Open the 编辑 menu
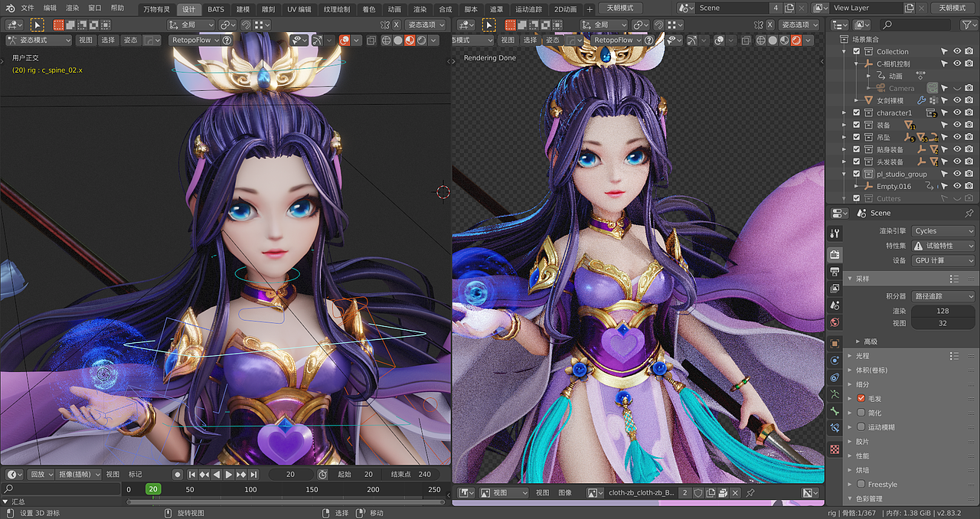Image resolution: width=980 pixels, height=519 pixels. (x=51, y=8)
